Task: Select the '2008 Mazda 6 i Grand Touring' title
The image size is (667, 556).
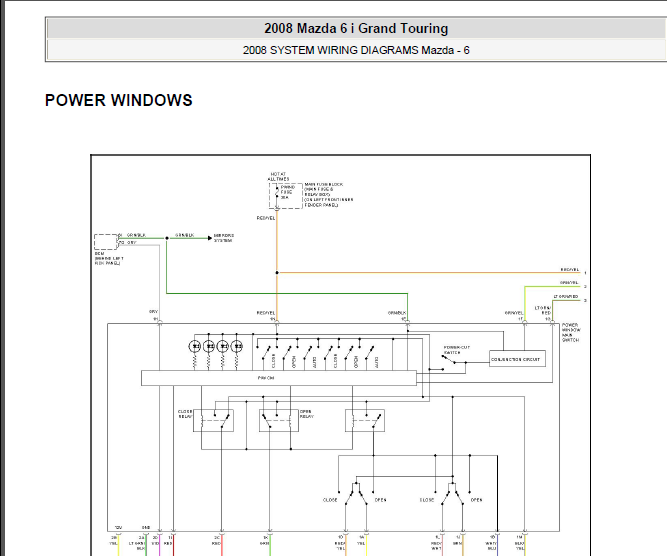Action: (x=356, y=29)
